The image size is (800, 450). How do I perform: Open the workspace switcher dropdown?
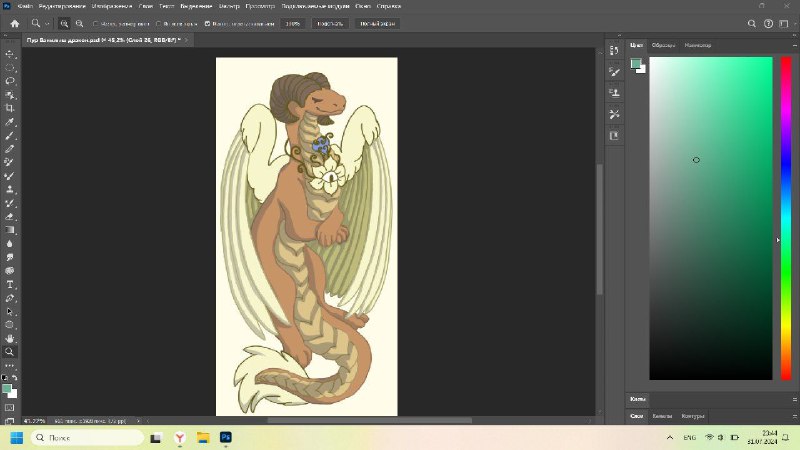click(785, 23)
